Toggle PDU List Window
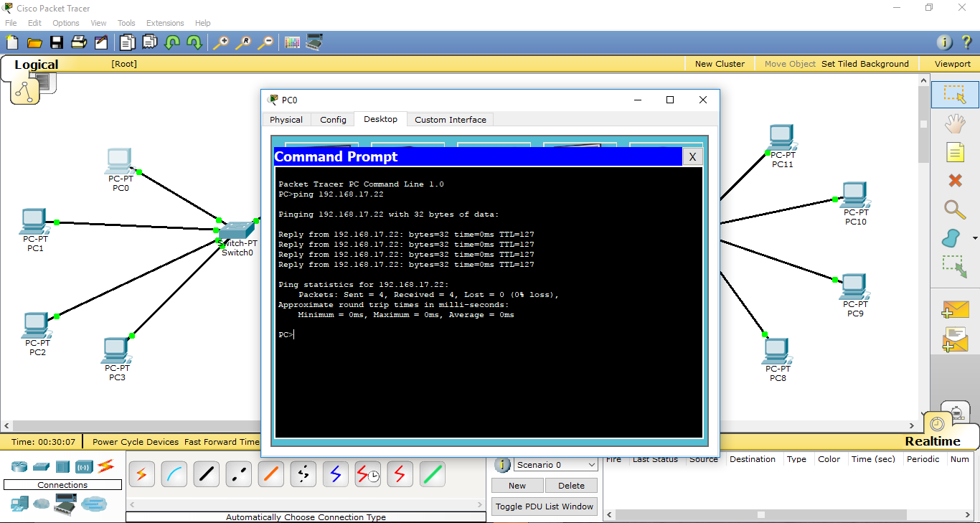 [x=544, y=506]
